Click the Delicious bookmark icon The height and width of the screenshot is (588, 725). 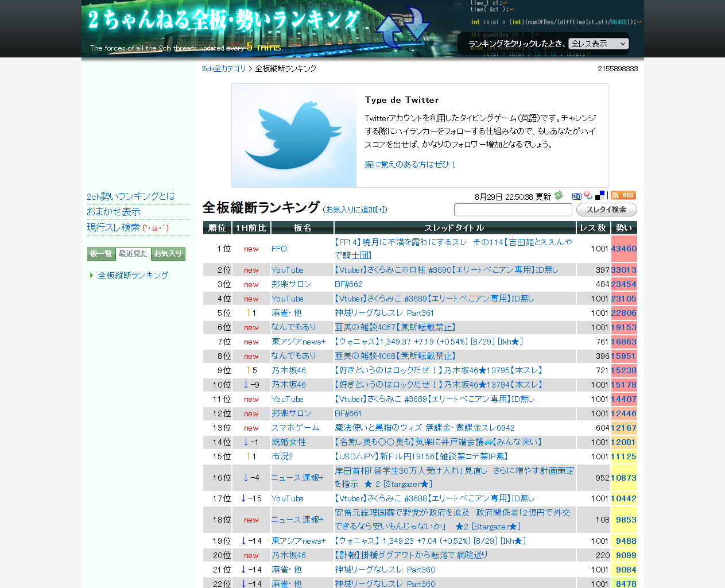(x=600, y=195)
